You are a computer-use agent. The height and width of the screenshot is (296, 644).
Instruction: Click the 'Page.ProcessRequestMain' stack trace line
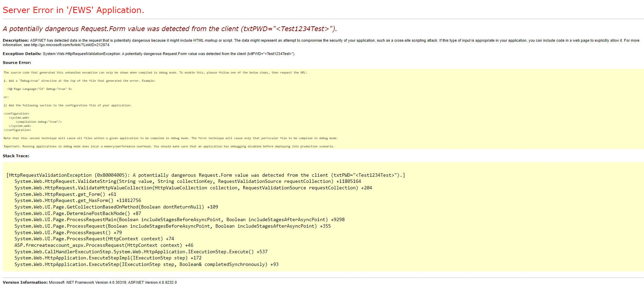click(x=180, y=220)
